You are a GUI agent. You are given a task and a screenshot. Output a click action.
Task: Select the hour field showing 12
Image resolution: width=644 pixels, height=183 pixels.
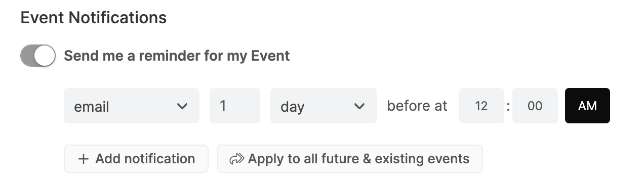tap(481, 106)
